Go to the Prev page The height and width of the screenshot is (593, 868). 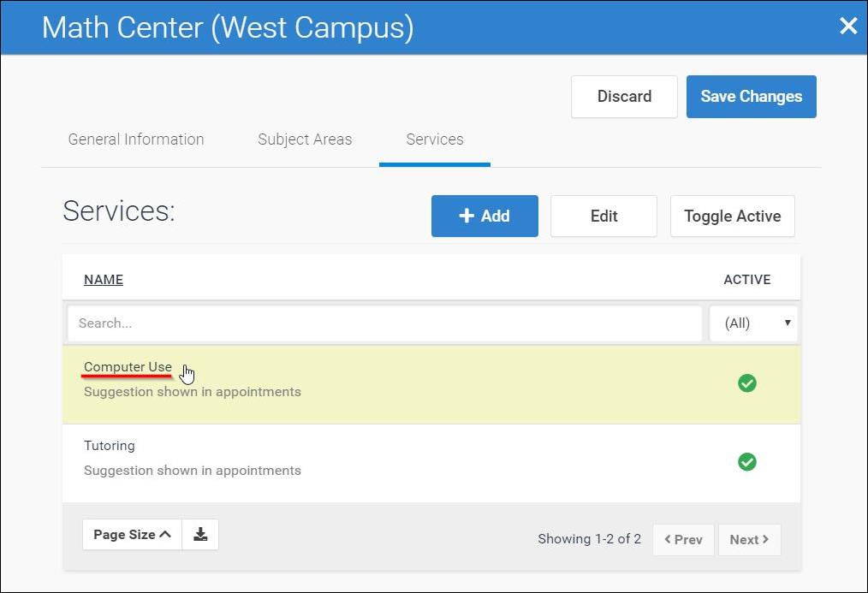point(683,540)
